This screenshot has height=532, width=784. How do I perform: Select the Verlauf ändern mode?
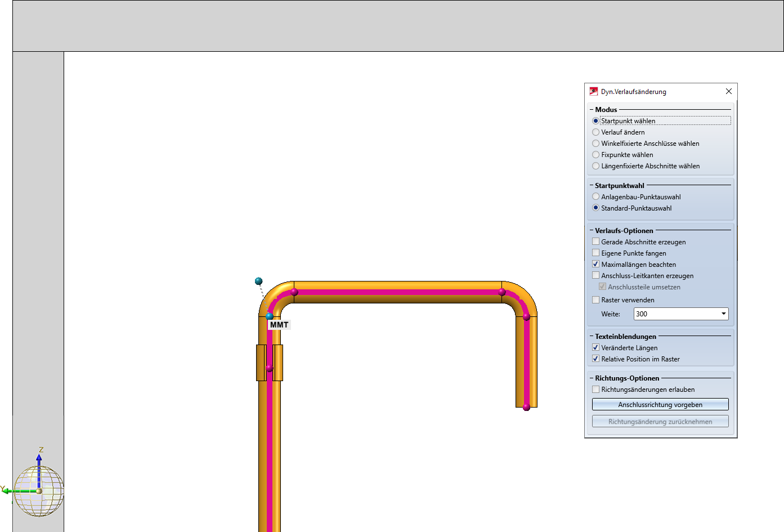click(595, 132)
